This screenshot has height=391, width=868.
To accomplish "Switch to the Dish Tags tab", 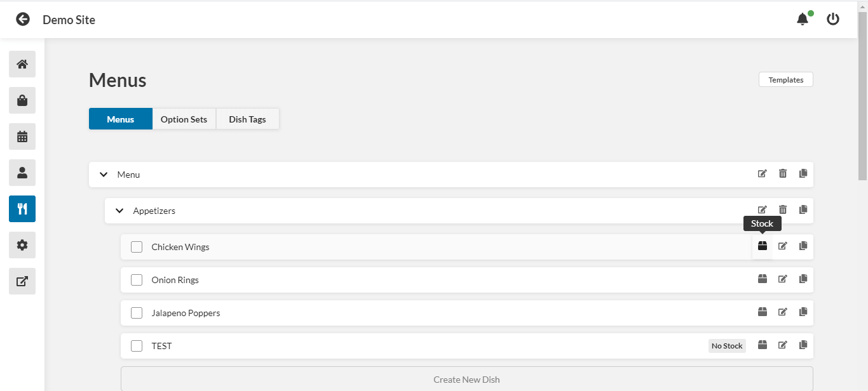I will click(x=248, y=119).
